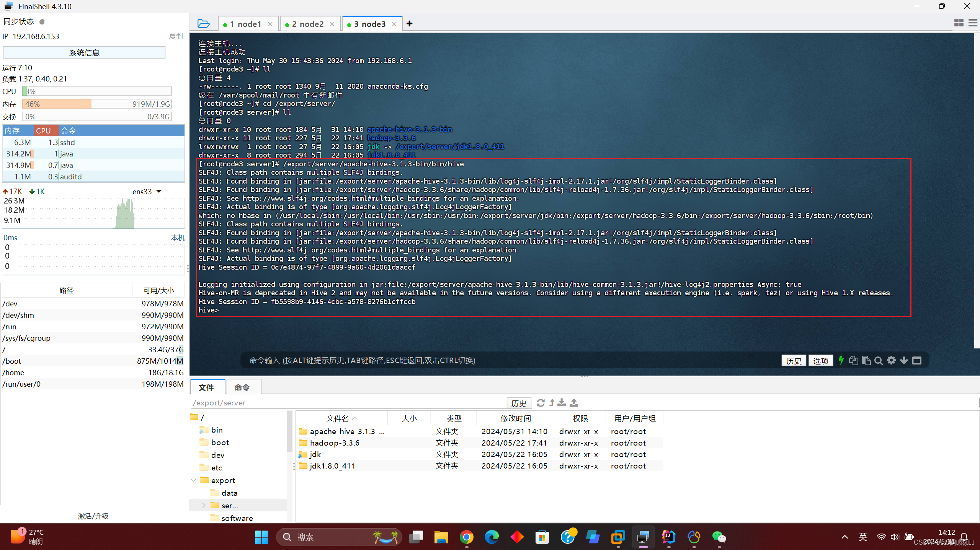The height and width of the screenshot is (550, 980).
Task: Click the download icon in file panel
Action: 562,403
